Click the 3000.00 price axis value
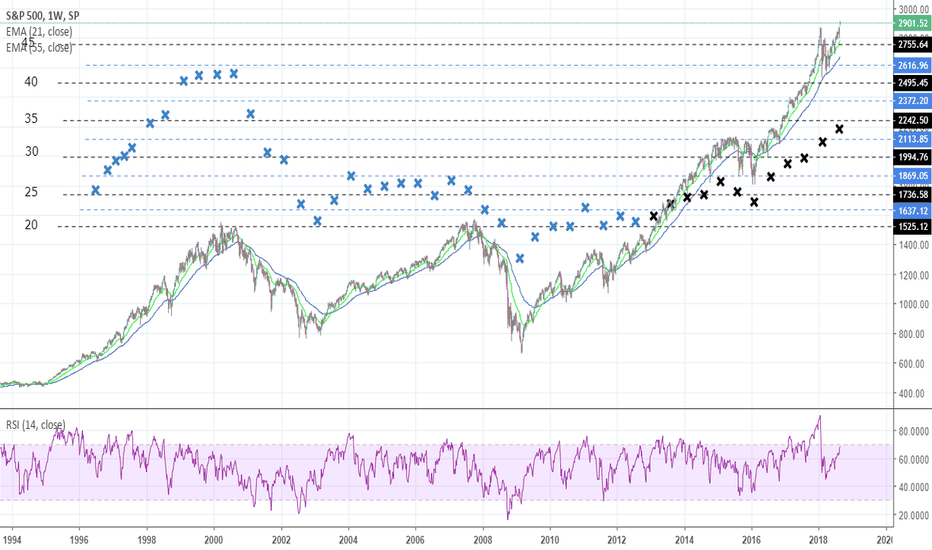 pyautogui.click(x=914, y=9)
